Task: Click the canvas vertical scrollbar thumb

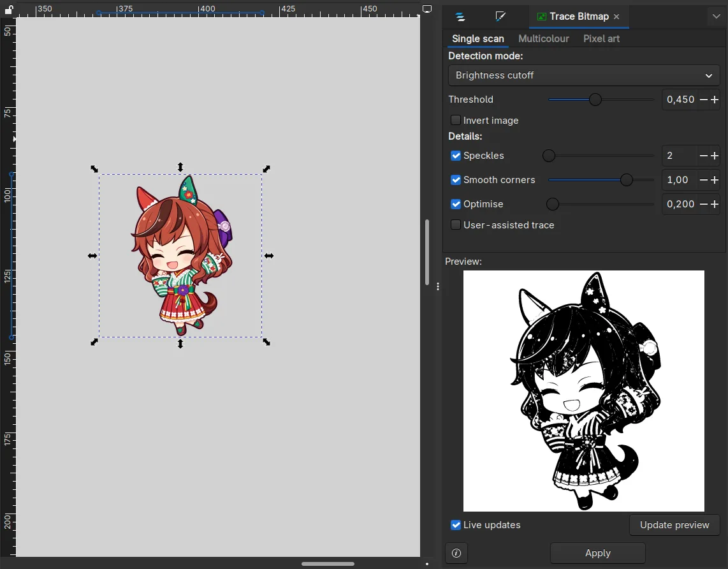Action: tap(427, 252)
